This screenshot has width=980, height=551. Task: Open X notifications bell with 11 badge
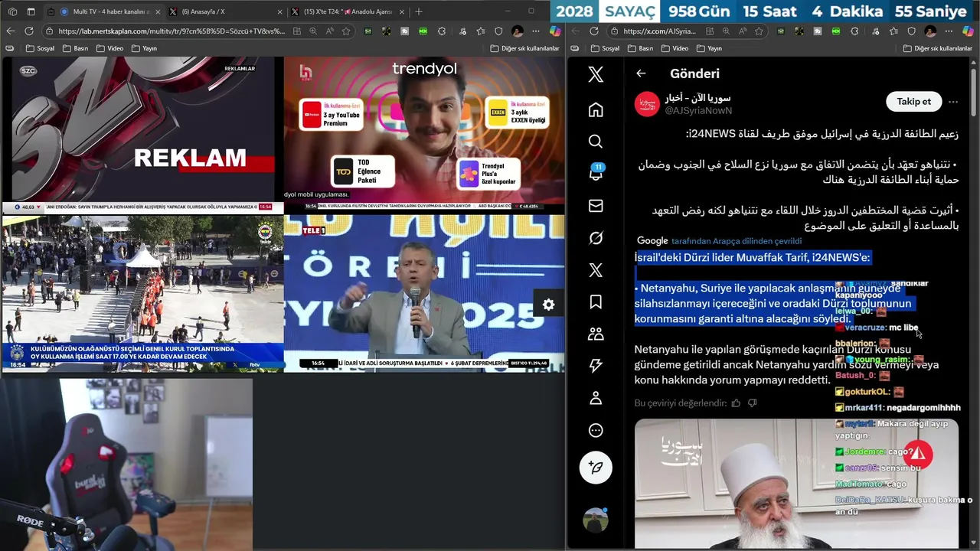click(596, 173)
